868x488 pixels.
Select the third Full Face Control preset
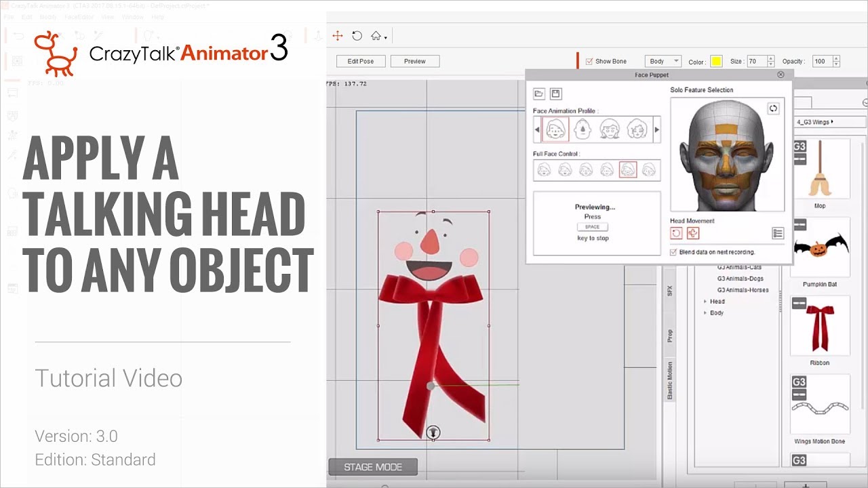point(586,170)
